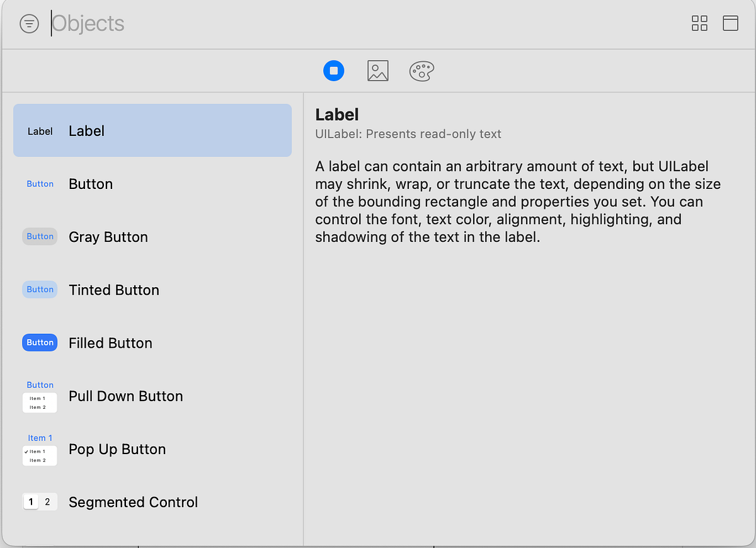Switch to grid view of objects
This screenshot has width=756, height=548.
(x=699, y=23)
